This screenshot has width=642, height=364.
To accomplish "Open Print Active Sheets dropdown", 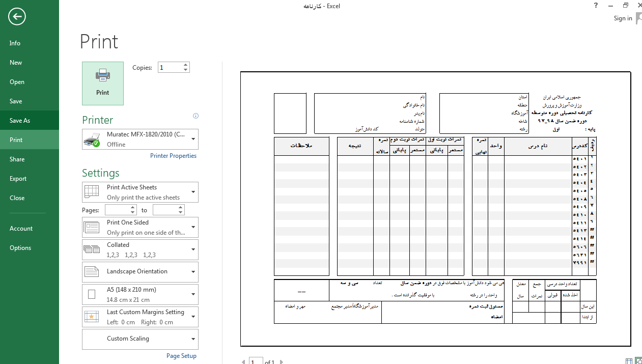I will 140,192.
